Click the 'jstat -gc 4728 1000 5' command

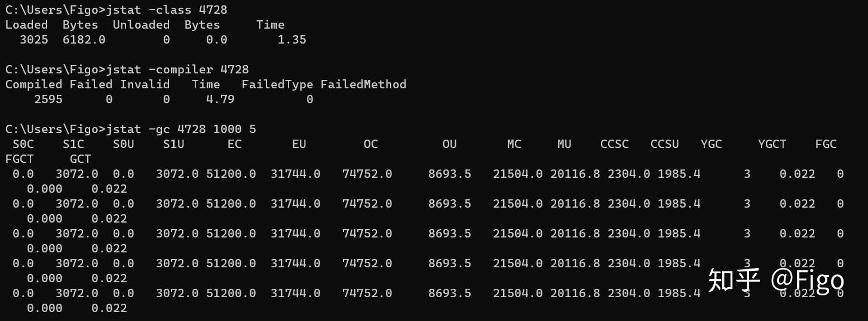pyautogui.click(x=181, y=129)
